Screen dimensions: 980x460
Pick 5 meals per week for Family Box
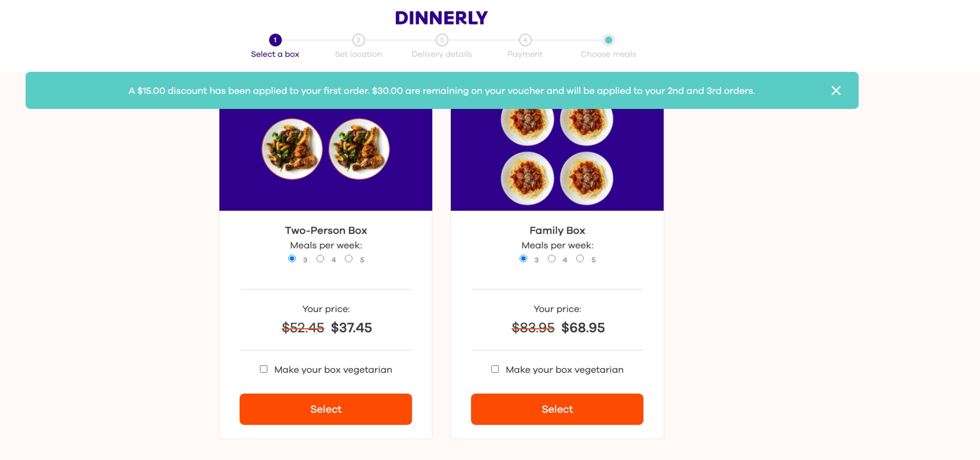click(580, 259)
